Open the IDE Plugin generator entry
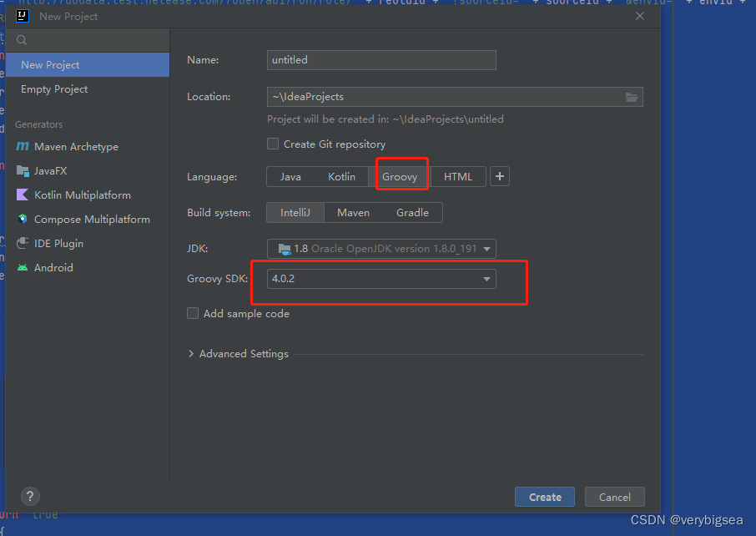Image resolution: width=756 pixels, height=536 pixels. pos(88,243)
